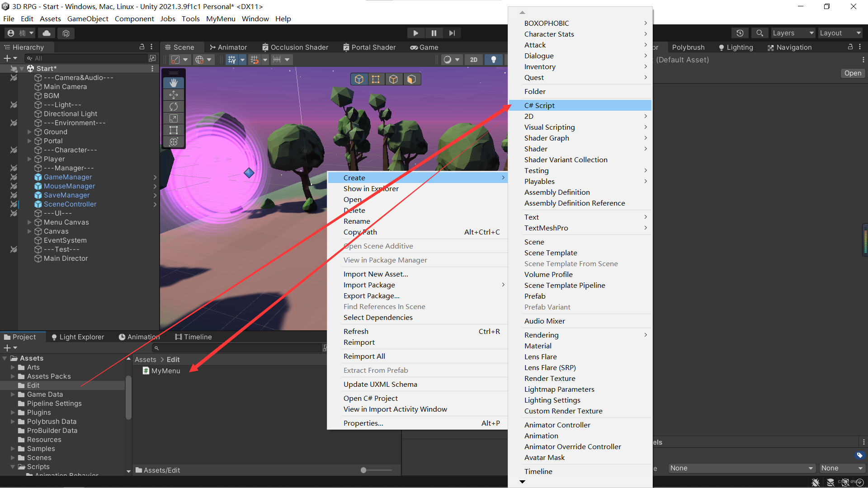The image size is (868, 488).
Task: Click the Pause playback control button
Action: point(434,33)
